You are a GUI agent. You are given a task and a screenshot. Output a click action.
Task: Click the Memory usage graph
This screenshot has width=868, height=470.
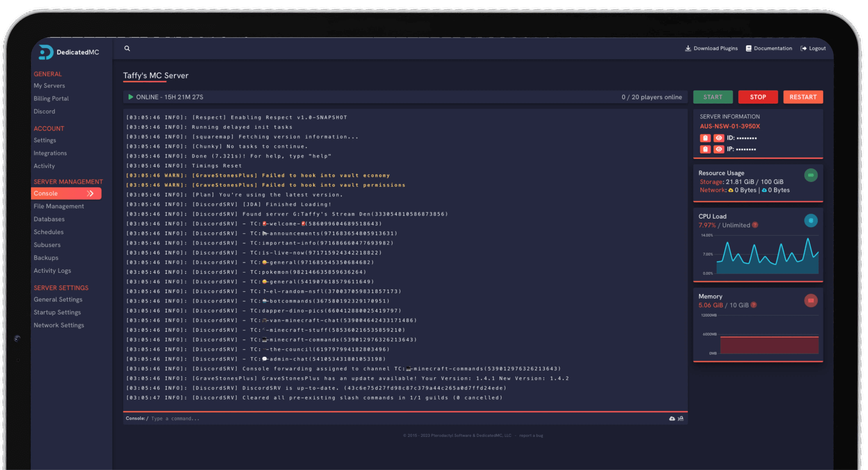(x=769, y=334)
